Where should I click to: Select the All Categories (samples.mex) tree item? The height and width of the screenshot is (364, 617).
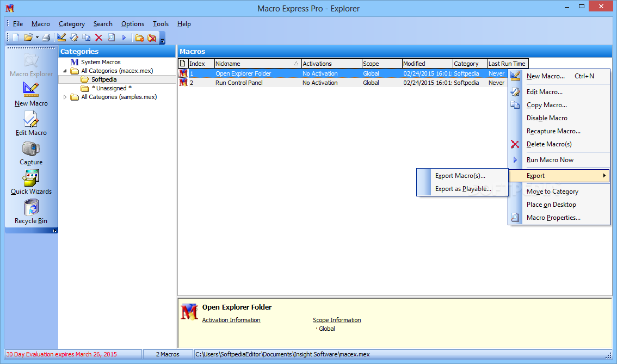tap(119, 97)
